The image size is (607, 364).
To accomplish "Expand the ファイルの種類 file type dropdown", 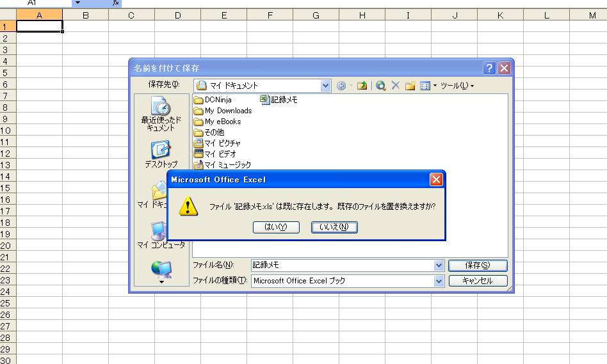I will pos(439,281).
